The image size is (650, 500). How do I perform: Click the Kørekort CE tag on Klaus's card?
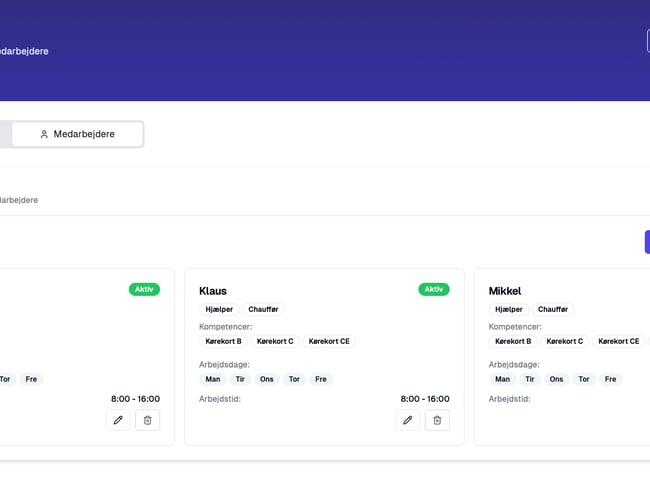(329, 341)
